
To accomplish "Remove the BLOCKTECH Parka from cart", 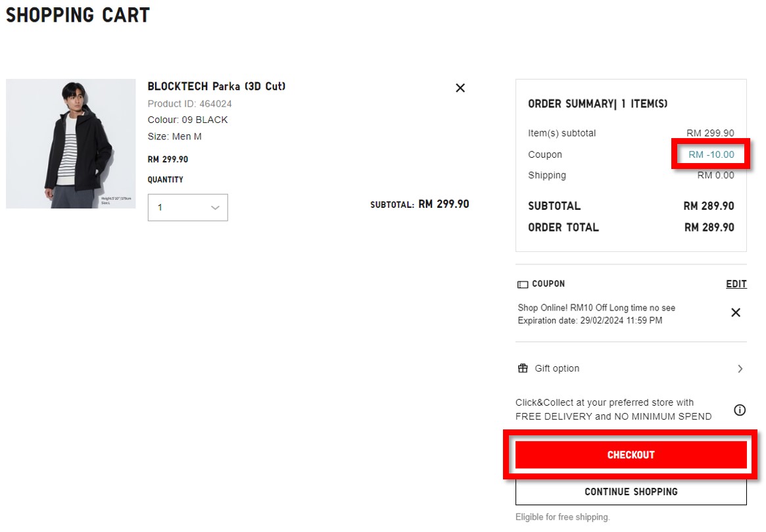I will pyautogui.click(x=460, y=88).
